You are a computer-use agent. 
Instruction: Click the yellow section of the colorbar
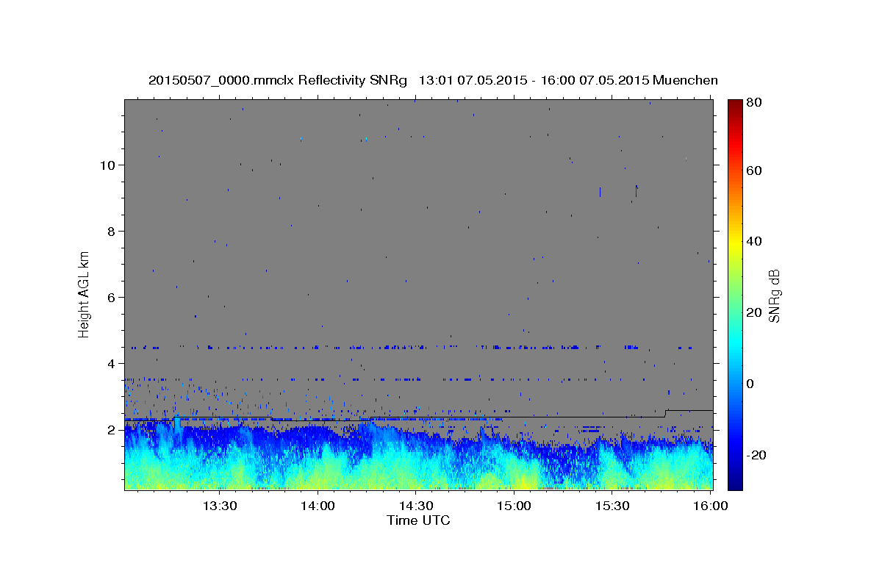coord(735,243)
